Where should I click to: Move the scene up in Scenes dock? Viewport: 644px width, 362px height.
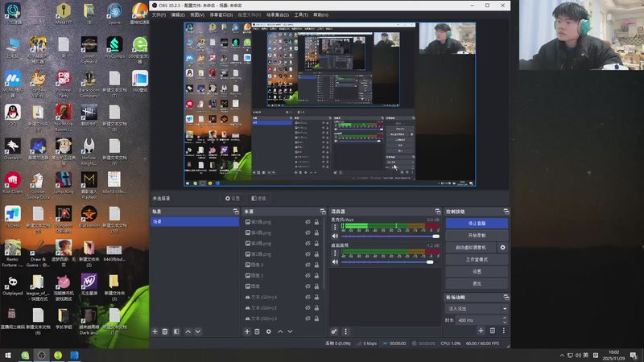point(188,331)
